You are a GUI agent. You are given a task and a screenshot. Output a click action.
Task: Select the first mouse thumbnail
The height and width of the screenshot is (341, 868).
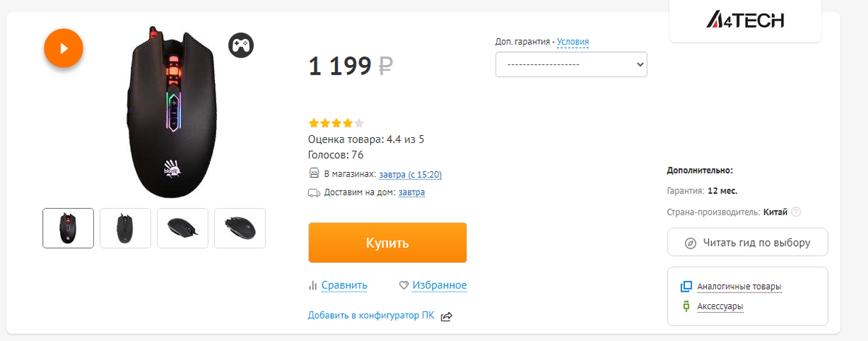[68, 228]
